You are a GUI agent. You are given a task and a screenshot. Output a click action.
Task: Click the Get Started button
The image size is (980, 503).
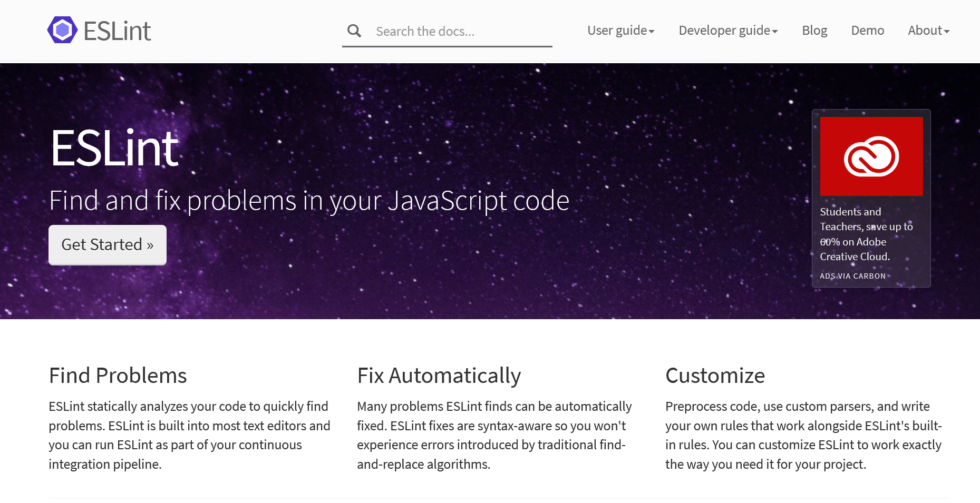107,244
